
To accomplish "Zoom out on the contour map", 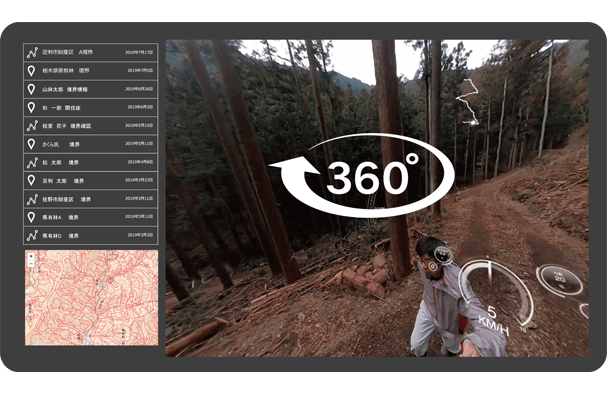I will click(31, 264).
